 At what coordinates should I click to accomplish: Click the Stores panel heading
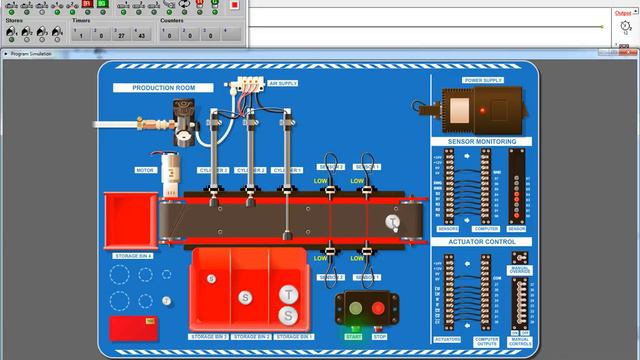[14, 20]
